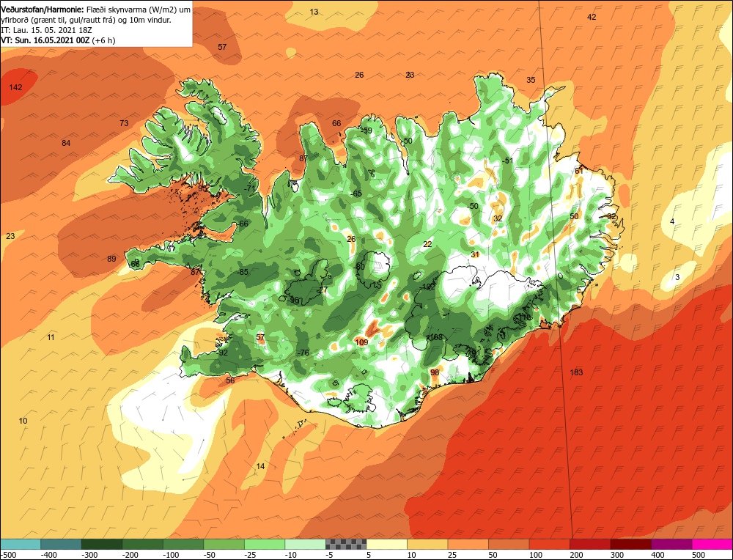Click the value "56" near Reykjanes

[x=230, y=380]
